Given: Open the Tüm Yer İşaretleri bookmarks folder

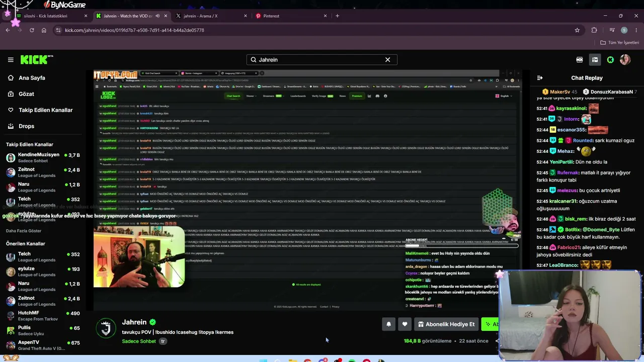Looking at the screenshot, I should click(x=619, y=43).
